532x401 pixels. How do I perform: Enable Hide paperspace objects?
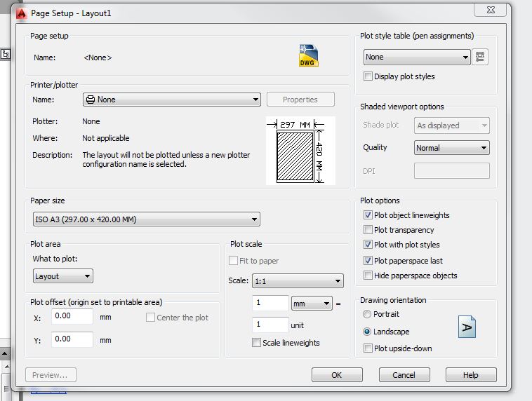[368, 276]
